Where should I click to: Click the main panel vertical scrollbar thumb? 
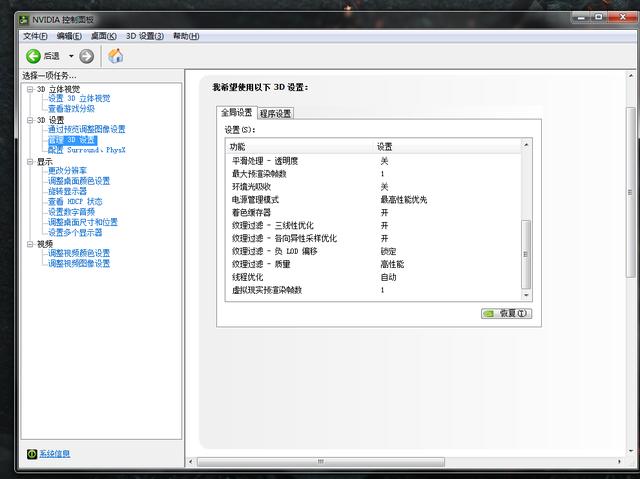(631, 192)
